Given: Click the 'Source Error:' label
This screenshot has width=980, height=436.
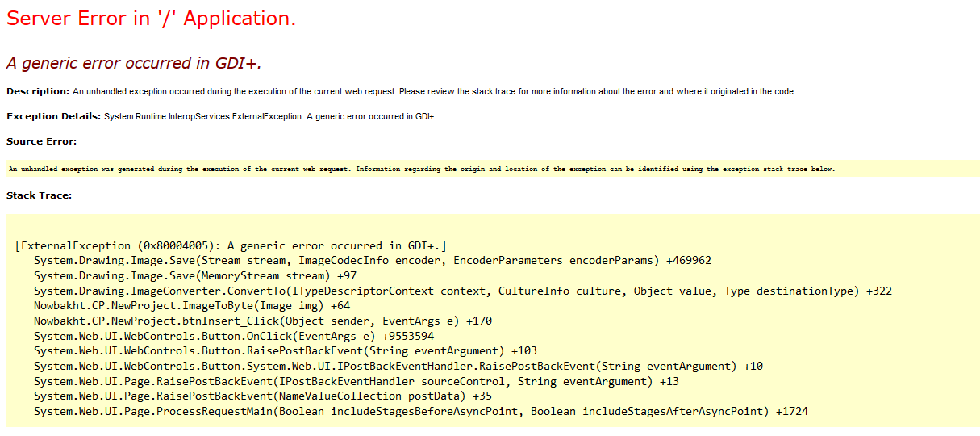Looking at the screenshot, I should [41, 141].
